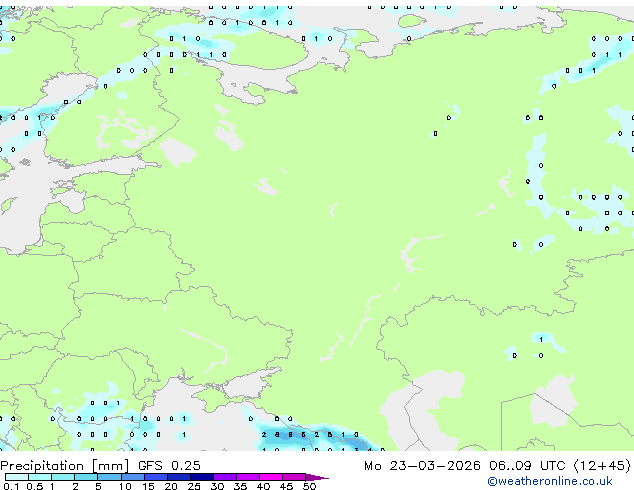
Task: Pick the 0.1–0.5 mm legend swatch
Action: coord(17,477)
